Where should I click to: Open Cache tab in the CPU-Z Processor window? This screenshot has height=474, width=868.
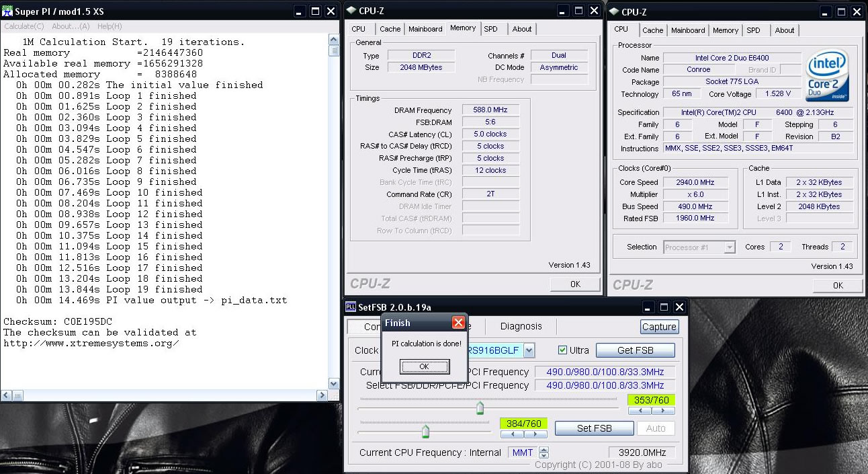coord(652,30)
